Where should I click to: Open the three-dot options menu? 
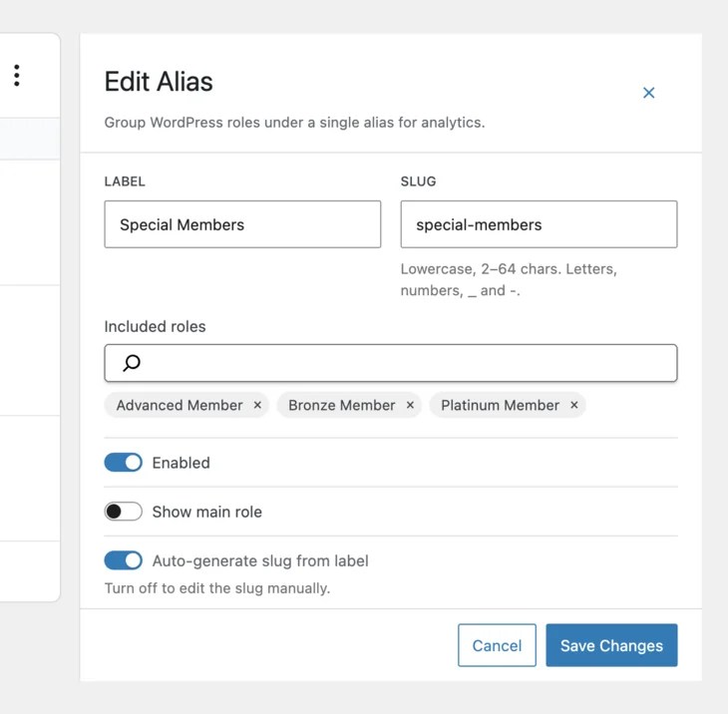click(x=17, y=75)
